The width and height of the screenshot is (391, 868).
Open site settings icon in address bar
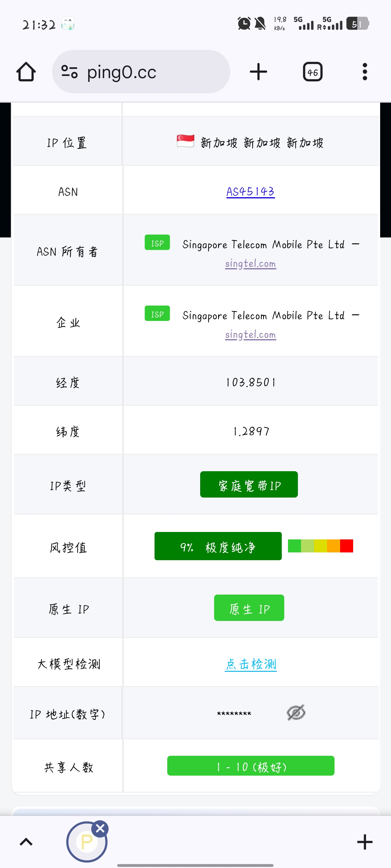click(x=70, y=72)
